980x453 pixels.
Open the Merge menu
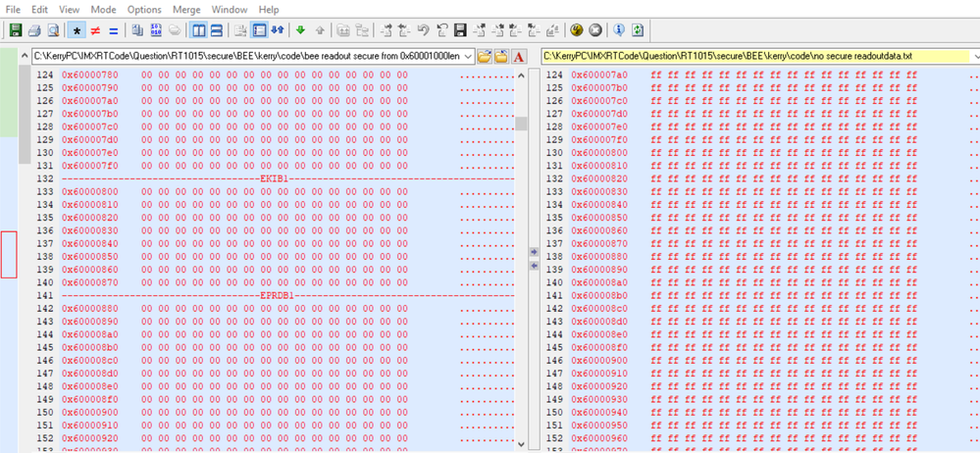click(186, 10)
